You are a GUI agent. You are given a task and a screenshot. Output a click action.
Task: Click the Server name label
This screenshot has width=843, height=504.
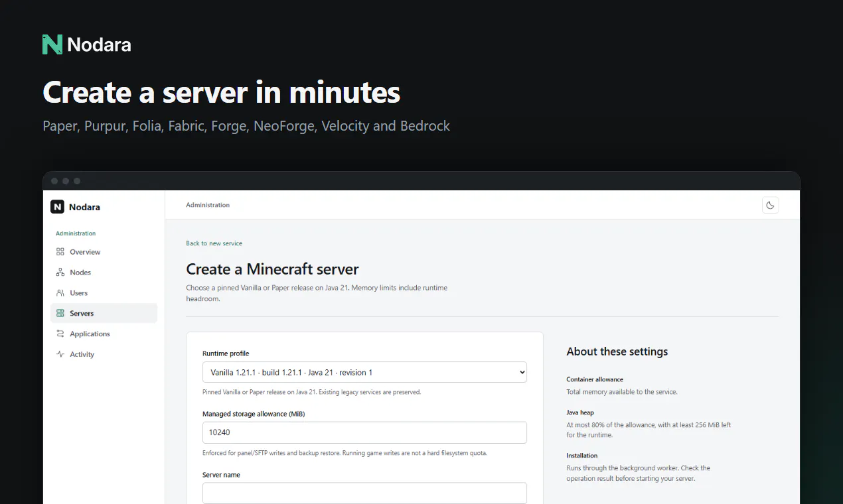click(221, 475)
